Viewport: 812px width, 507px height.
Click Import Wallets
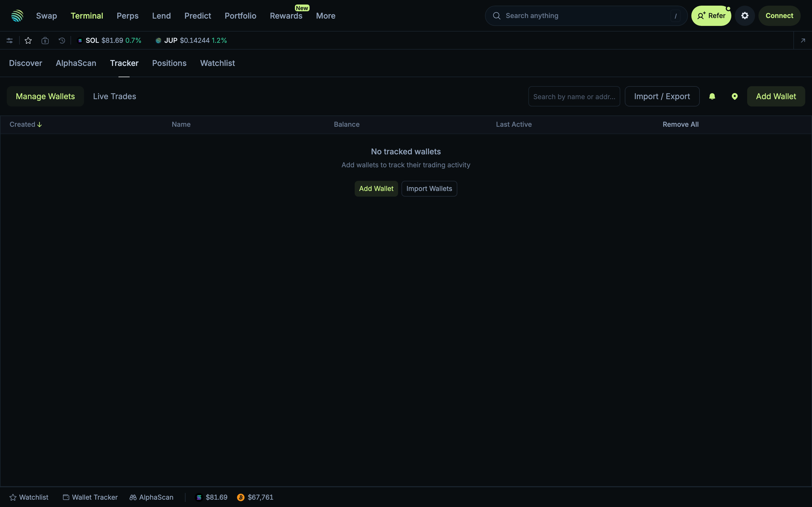[429, 188]
